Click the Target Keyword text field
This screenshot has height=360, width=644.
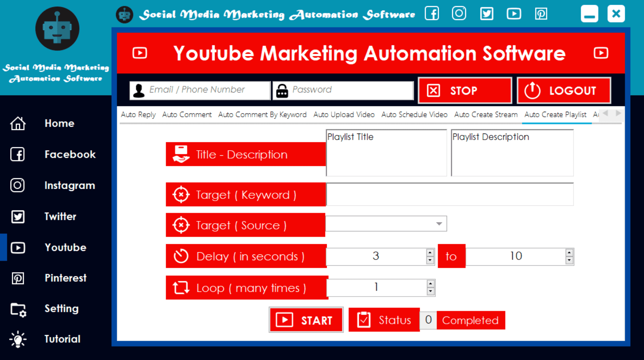pyautogui.click(x=450, y=194)
